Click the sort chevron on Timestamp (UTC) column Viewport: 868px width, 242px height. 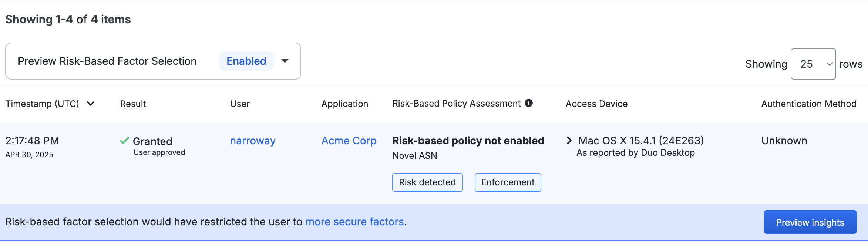(x=91, y=104)
